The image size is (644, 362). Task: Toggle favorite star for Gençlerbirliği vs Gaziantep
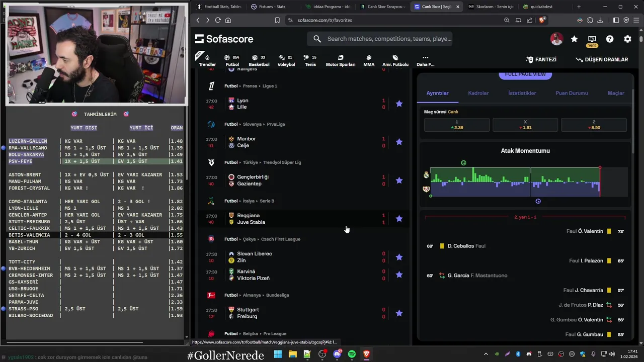(x=399, y=180)
